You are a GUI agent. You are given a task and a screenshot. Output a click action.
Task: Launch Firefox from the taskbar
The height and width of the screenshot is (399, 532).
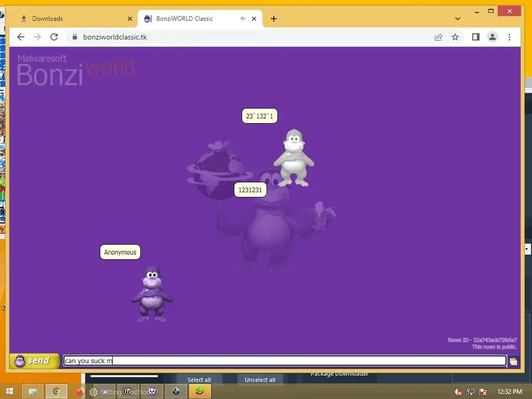80,392
